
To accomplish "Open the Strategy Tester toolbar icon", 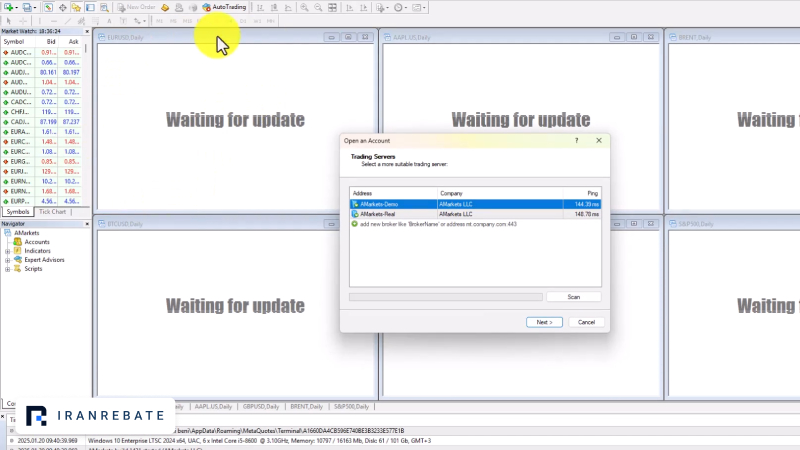I will tap(104, 7).
